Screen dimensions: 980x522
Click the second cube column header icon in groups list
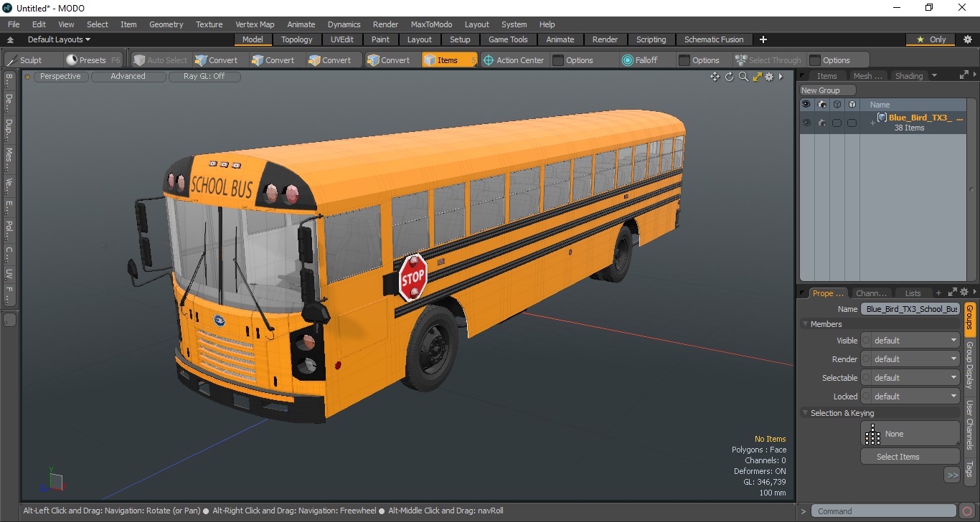coord(852,105)
